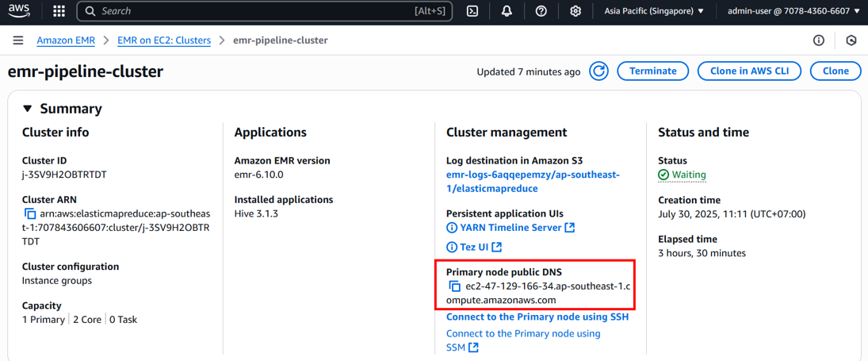
Task: Open the Asia Pacific (Singapore) region dropdown
Action: (x=653, y=11)
